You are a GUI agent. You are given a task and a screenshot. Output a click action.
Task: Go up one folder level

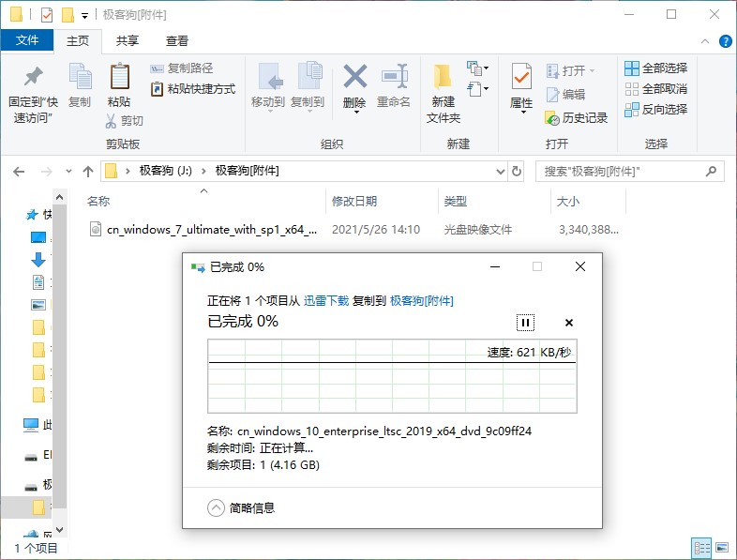click(x=88, y=172)
